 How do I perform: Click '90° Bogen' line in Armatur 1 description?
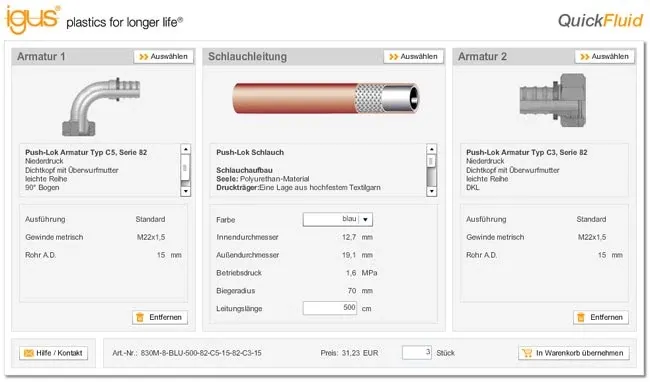42,188
